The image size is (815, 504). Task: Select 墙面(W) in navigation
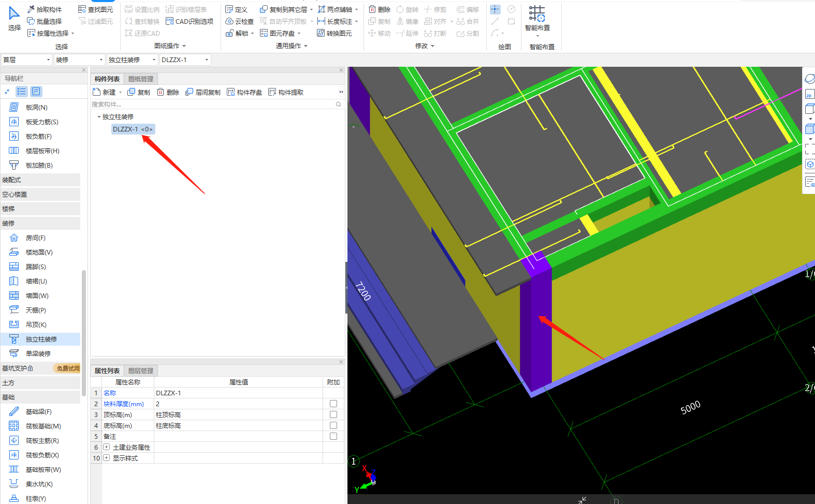click(37, 295)
